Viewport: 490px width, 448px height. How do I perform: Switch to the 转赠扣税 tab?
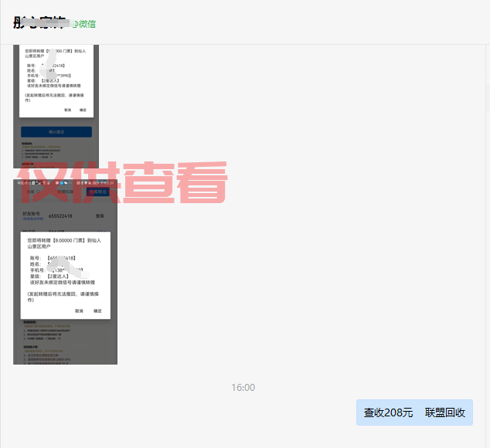click(x=63, y=191)
